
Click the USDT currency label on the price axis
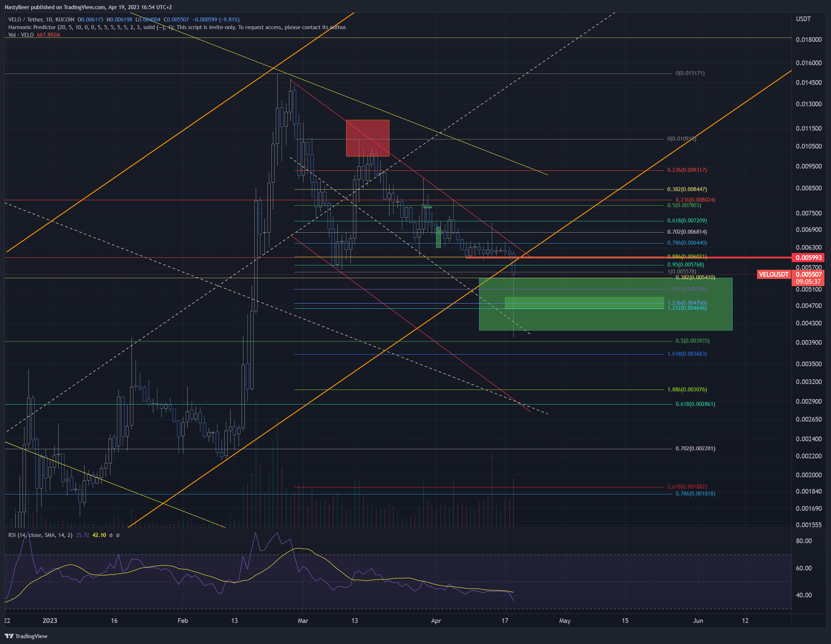[803, 19]
